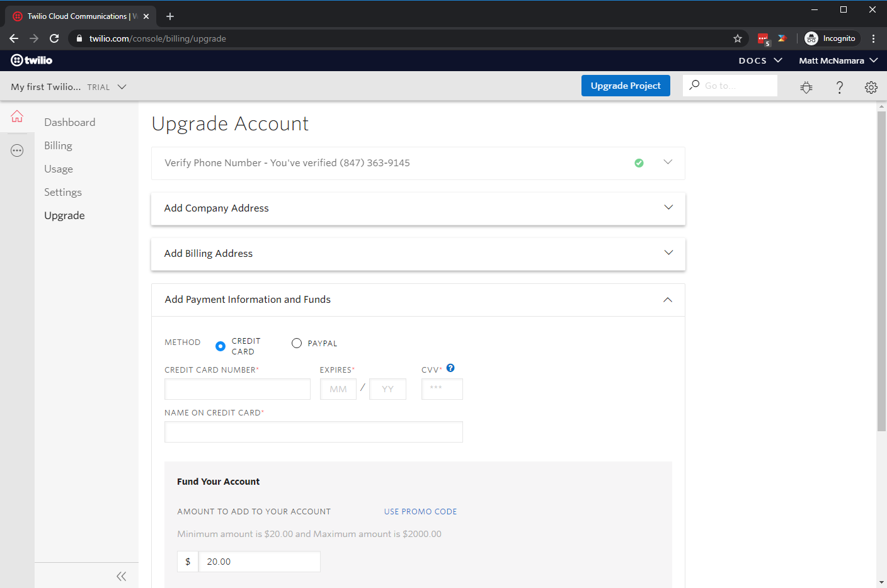Go back with browser back arrow
The height and width of the screenshot is (588, 887).
point(14,38)
